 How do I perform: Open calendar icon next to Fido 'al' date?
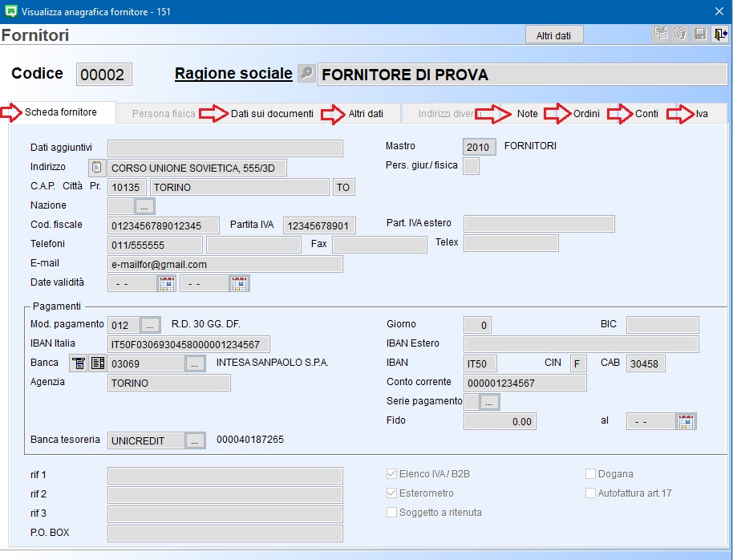click(x=686, y=421)
